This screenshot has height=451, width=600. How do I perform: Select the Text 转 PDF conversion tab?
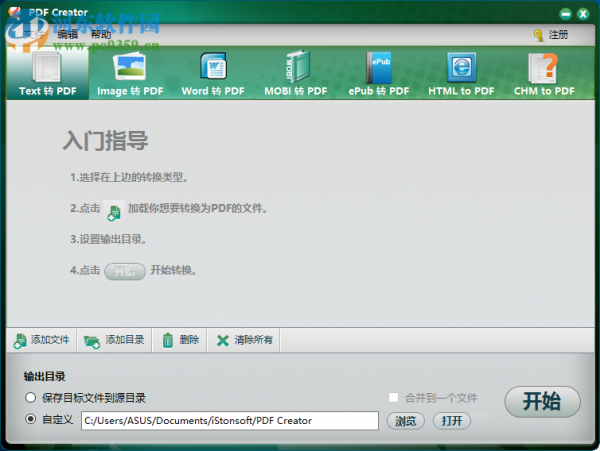tap(48, 74)
